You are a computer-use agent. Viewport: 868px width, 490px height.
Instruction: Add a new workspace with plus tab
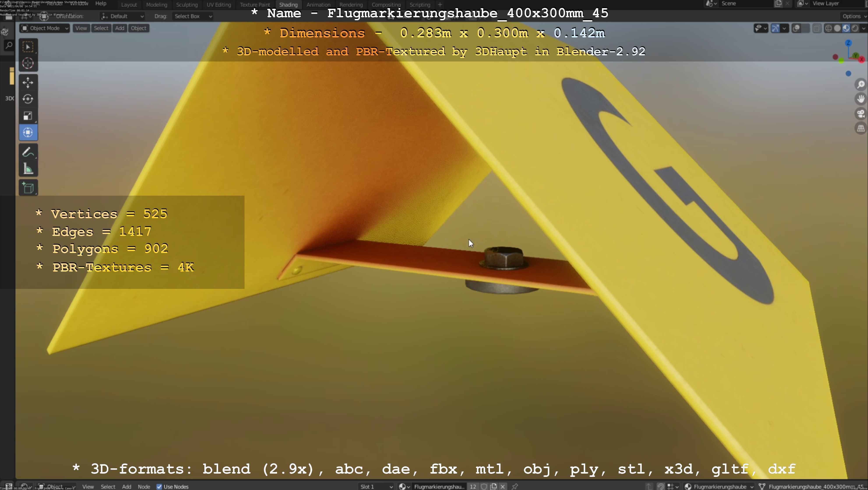pyautogui.click(x=440, y=5)
